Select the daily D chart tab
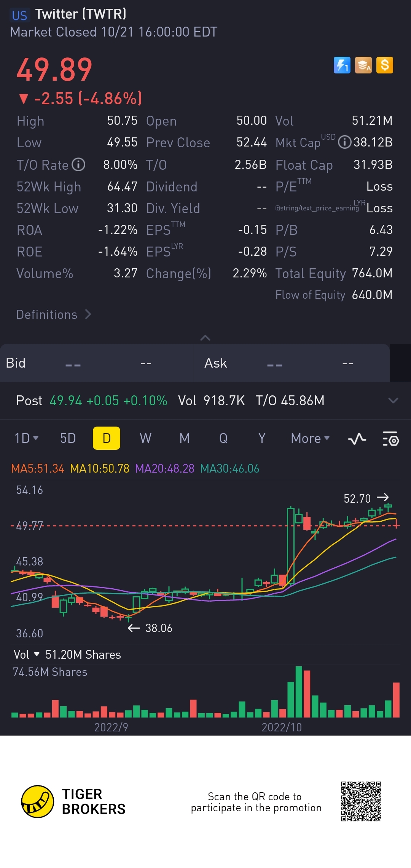411x868 pixels. pos(107,438)
